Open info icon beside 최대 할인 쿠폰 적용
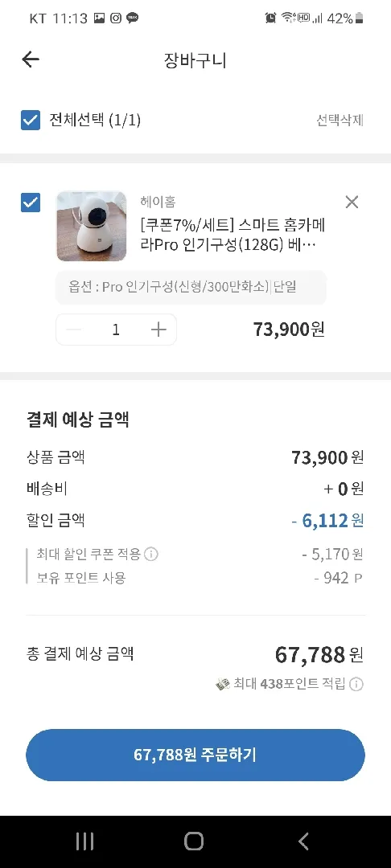The image size is (391, 868). (x=150, y=554)
